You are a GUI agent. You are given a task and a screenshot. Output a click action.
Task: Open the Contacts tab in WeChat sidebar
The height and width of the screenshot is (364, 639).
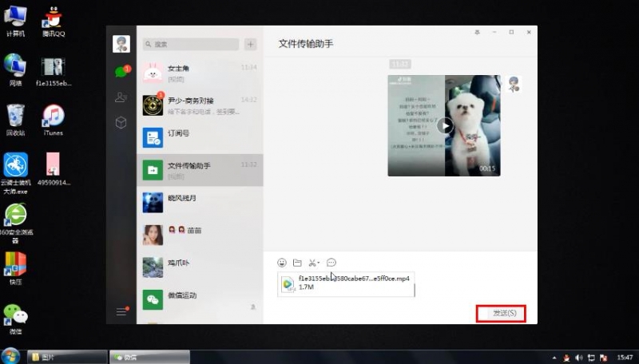coord(121,97)
